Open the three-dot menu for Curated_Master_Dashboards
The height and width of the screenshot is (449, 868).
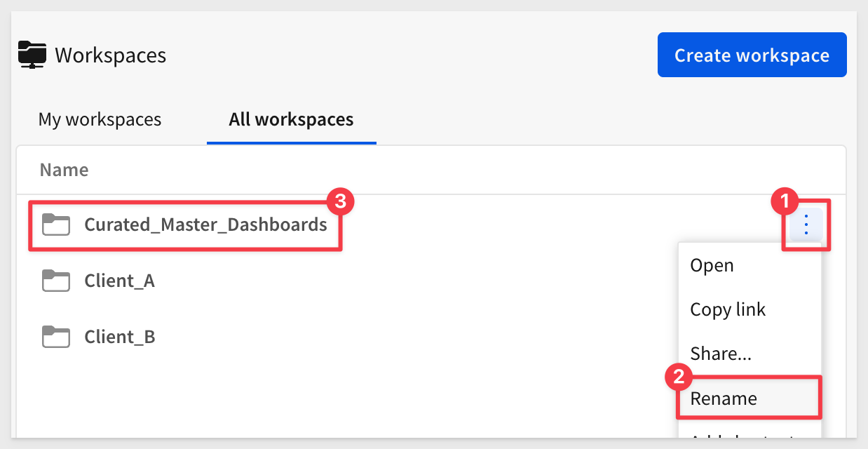pyautogui.click(x=806, y=224)
